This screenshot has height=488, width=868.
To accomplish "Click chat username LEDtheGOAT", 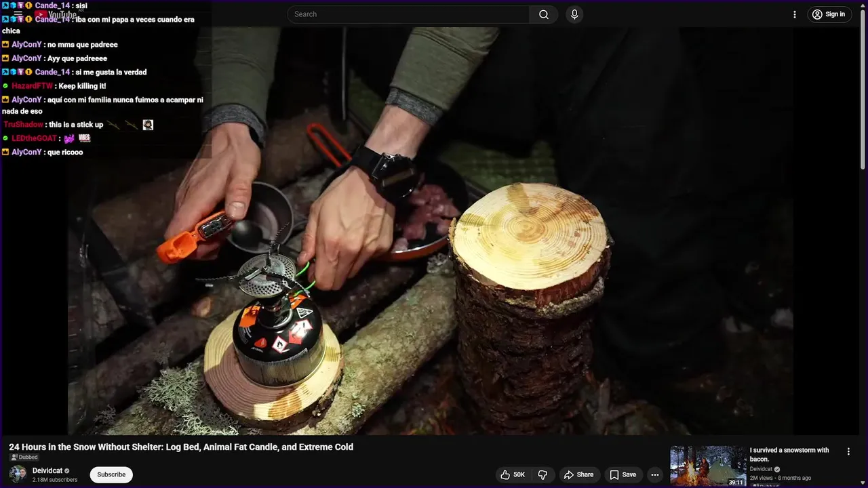I will tap(34, 138).
